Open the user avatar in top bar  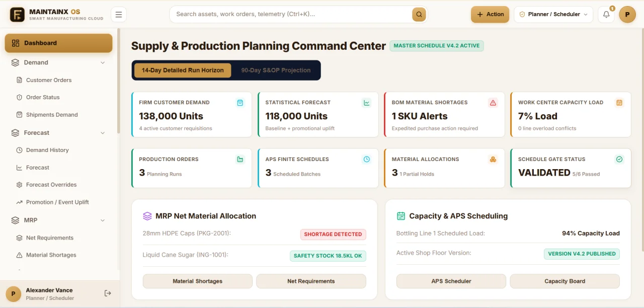(627, 15)
